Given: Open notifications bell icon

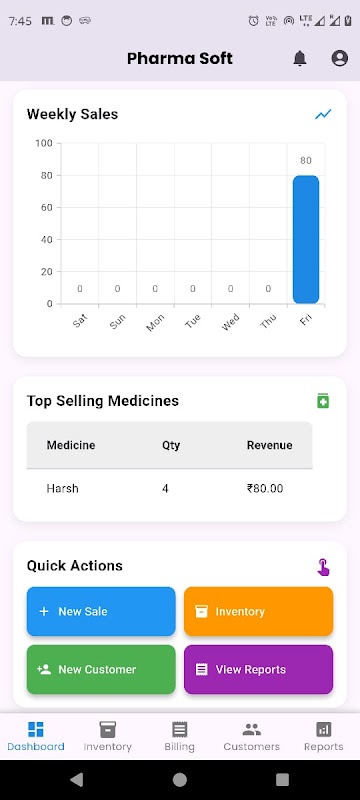Looking at the screenshot, I should point(300,58).
